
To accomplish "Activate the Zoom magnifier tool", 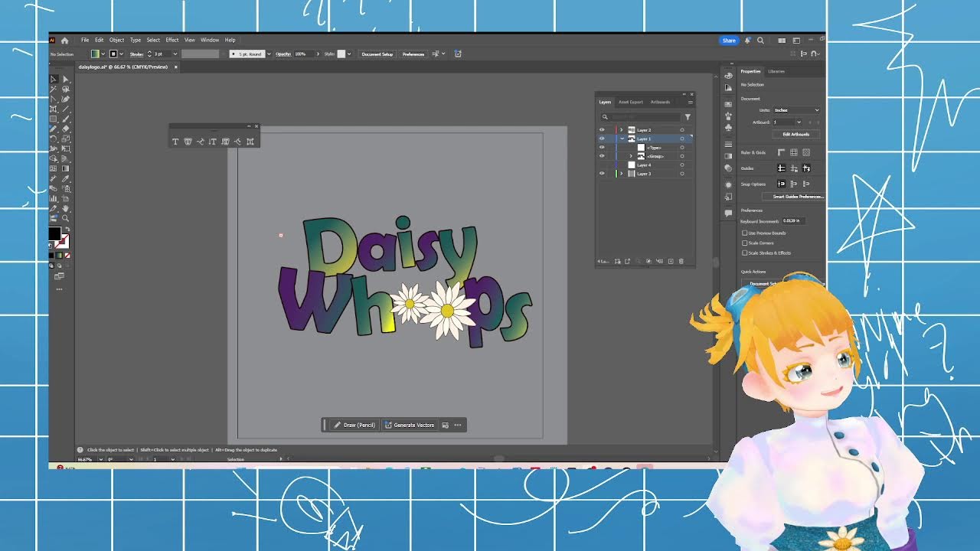I will tap(66, 218).
